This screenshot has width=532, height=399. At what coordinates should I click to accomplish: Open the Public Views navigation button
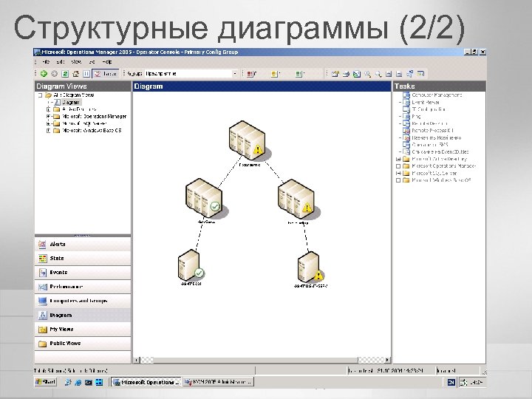(x=83, y=344)
